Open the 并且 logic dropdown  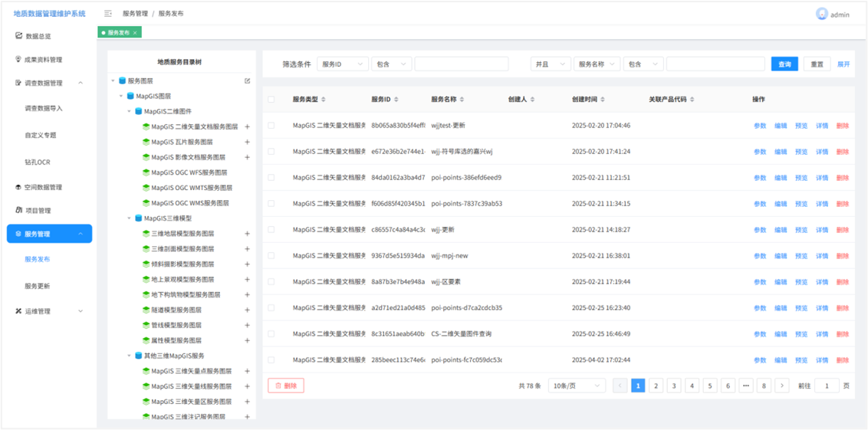coord(551,64)
